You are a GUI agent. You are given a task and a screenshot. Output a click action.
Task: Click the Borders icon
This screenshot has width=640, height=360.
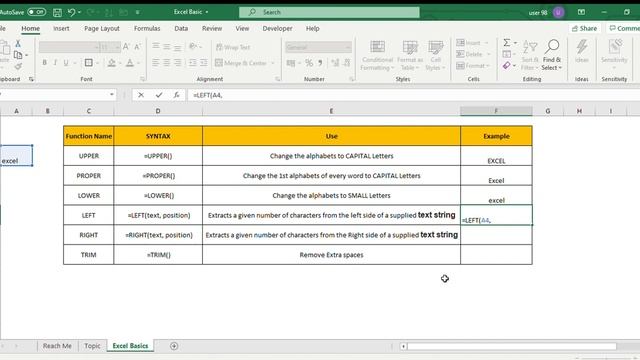[x=88, y=63]
